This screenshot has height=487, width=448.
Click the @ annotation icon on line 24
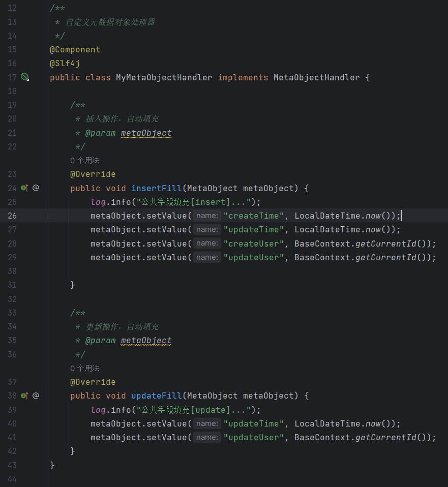point(36,188)
